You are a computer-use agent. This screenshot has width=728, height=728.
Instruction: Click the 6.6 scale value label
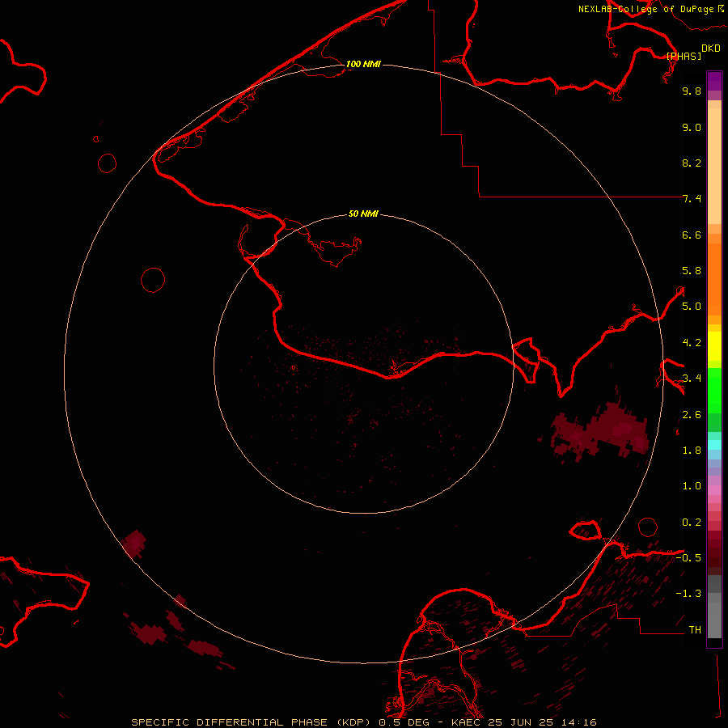pyautogui.click(x=692, y=235)
